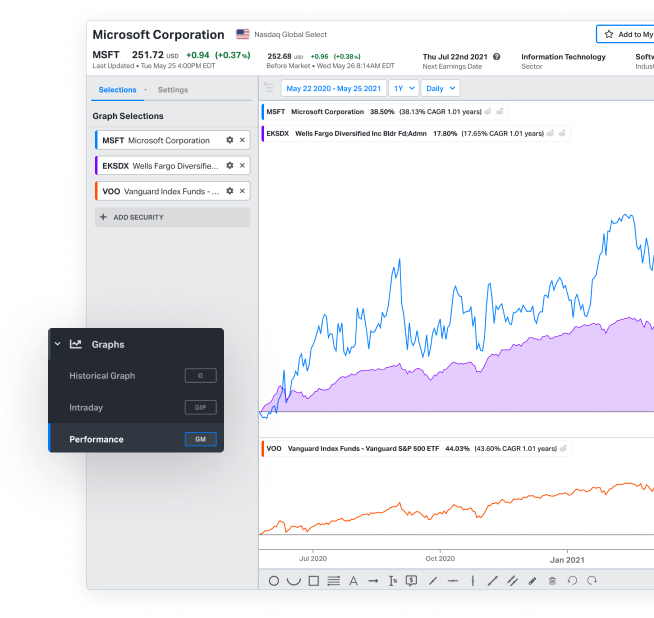Screen dimensions: 654x618
Task: Collapse the Graphs menu section
Action: tap(57, 344)
